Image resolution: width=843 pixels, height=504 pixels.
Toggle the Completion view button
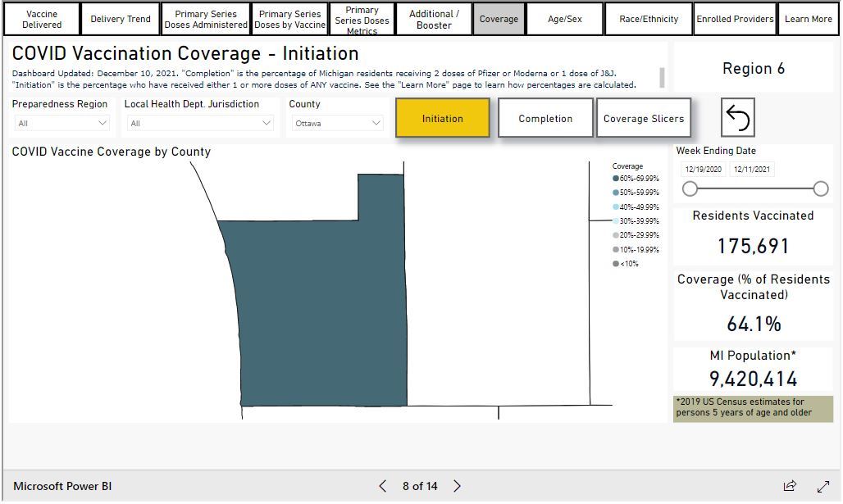tap(545, 118)
